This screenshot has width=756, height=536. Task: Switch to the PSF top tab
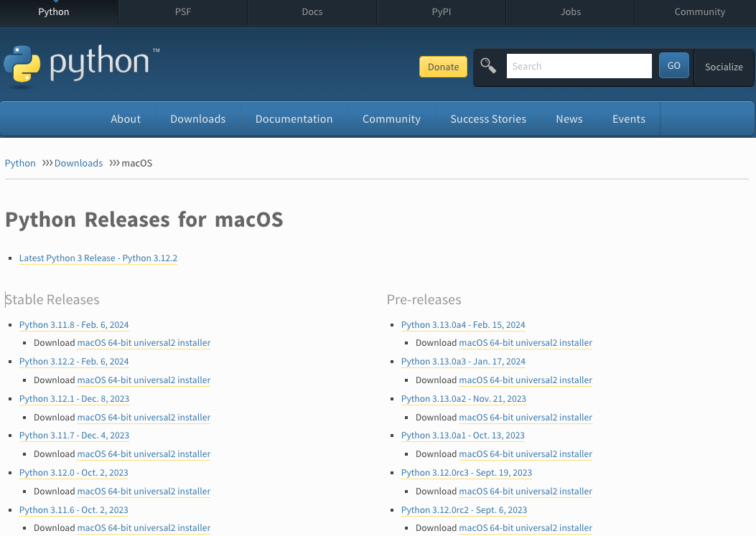click(x=183, y=12)
